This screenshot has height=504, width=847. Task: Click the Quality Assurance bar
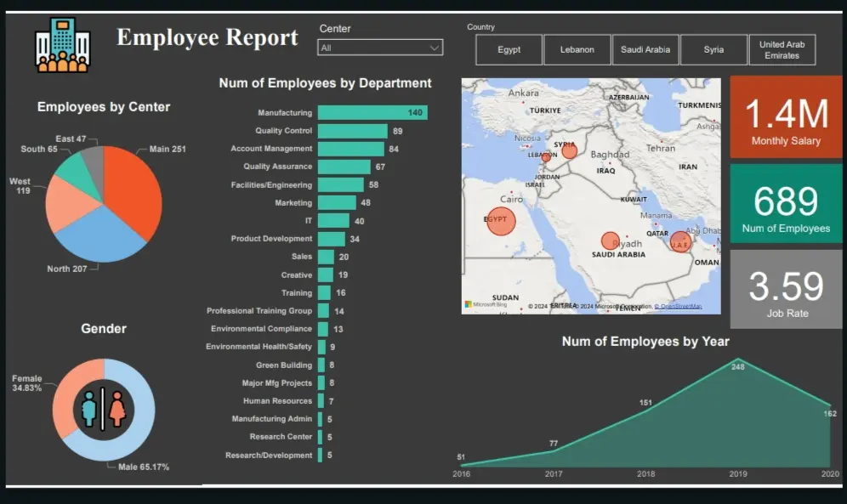[x=344, y=167]
